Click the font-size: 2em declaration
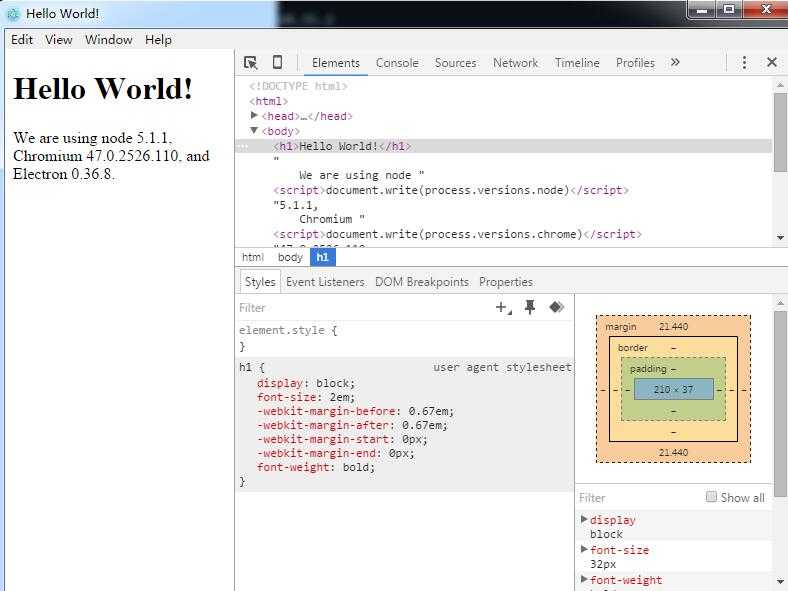 306,397
